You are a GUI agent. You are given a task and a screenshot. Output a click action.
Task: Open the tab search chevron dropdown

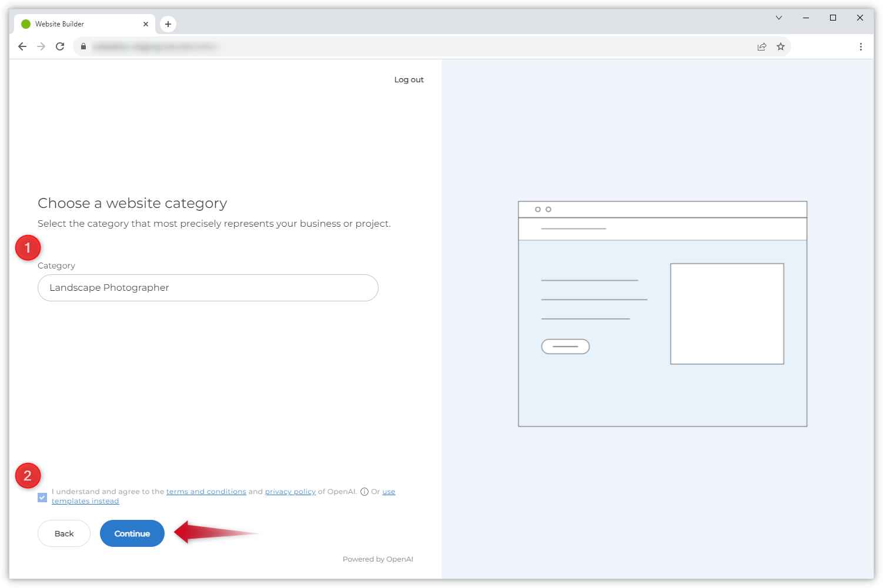coord(779,18)
